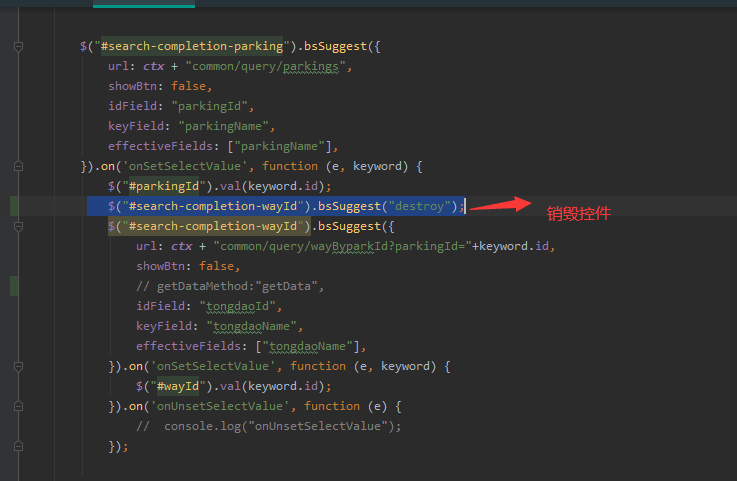Image resolution: width=737 pixels, height=481 pixels.
Task: Click "false" in the first showBtn line
Action: click(188, 87)
